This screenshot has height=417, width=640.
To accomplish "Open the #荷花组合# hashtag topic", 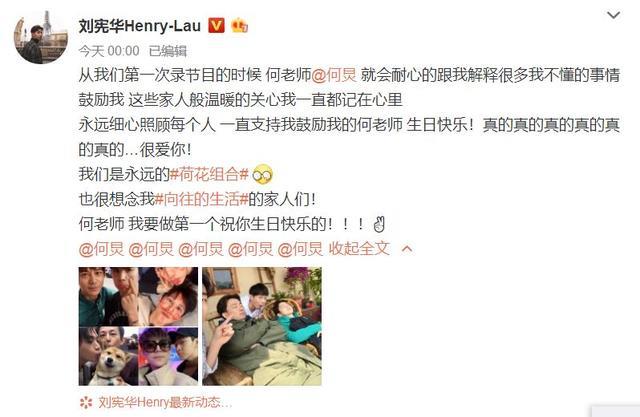I will tap(209, 175).
